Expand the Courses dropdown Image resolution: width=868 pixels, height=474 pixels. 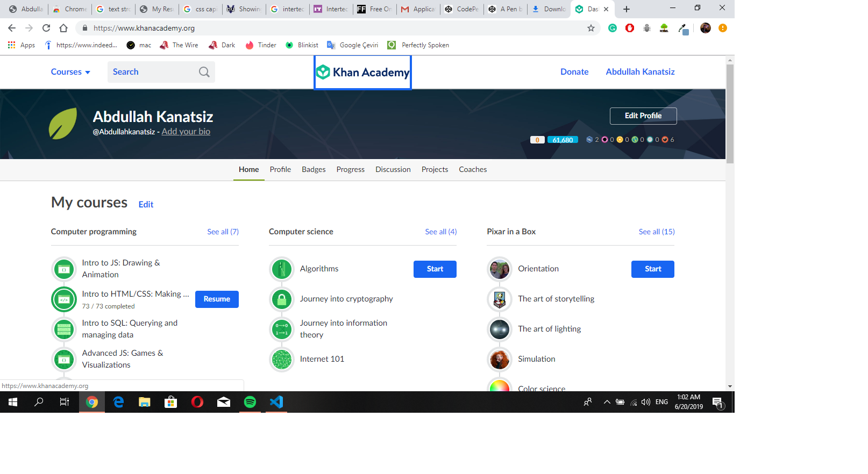[x=70, y=72]
